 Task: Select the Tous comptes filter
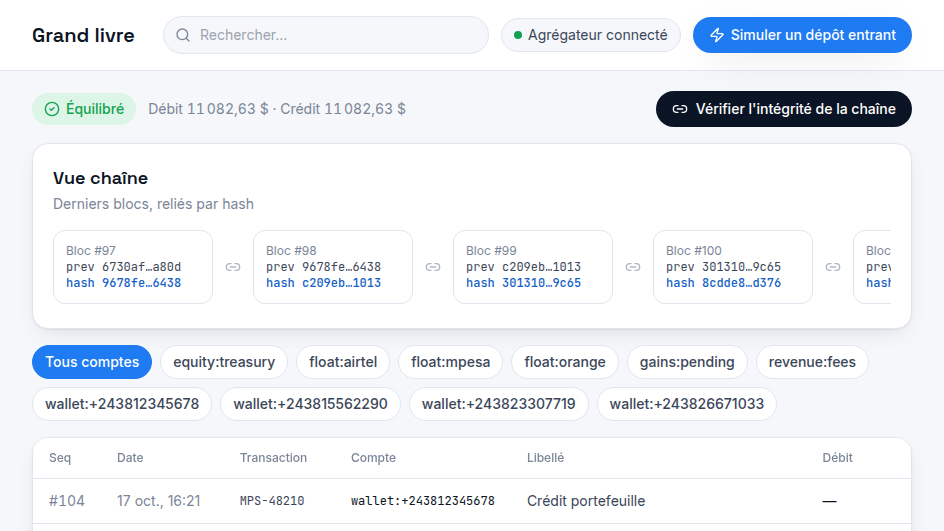pyautogui.click(x=92, y=362)
